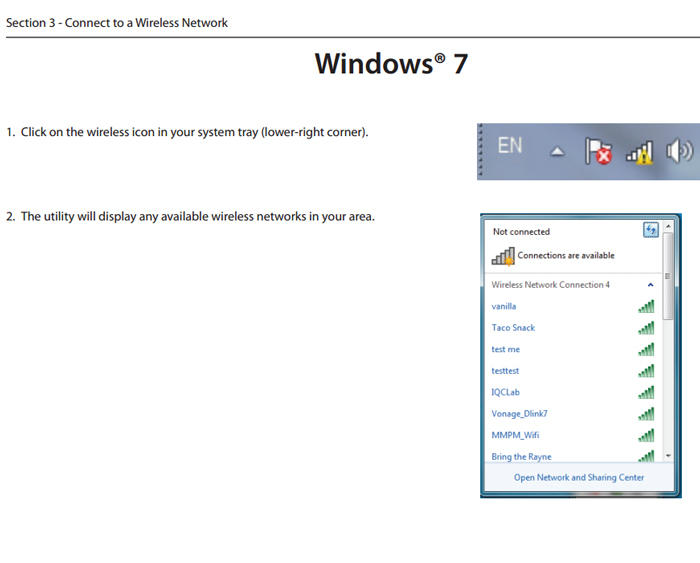
Task: Click the Connections are available text
Action: click(x=566, y=255)
